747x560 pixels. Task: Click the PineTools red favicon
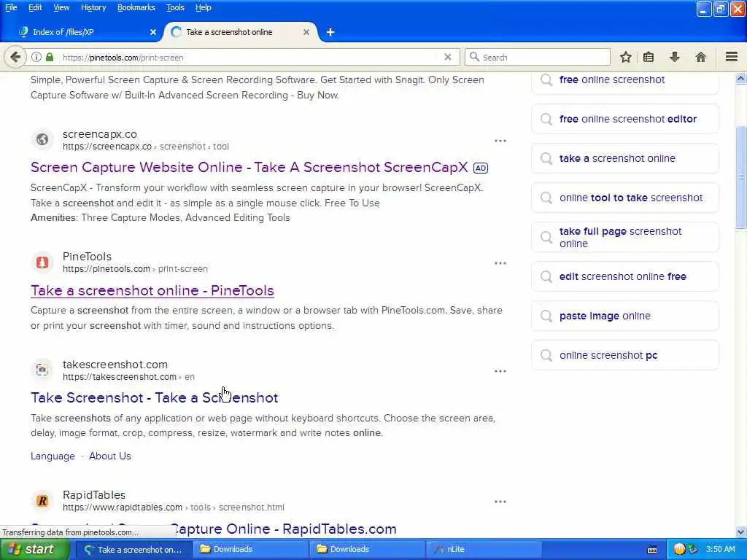point(42,262)
